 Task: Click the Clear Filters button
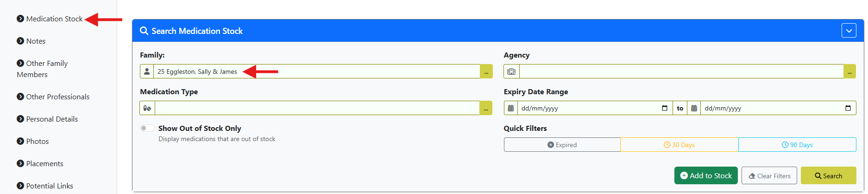point(769,175)
